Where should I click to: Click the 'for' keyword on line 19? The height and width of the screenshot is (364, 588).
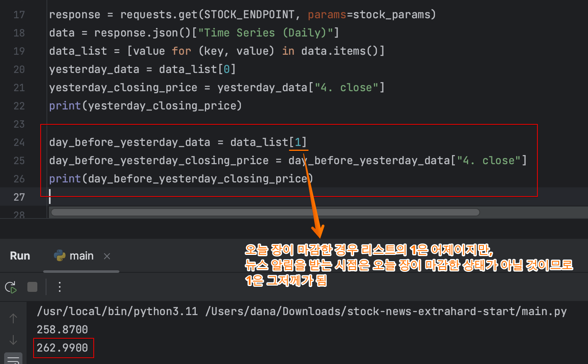[x=182, y=51]
